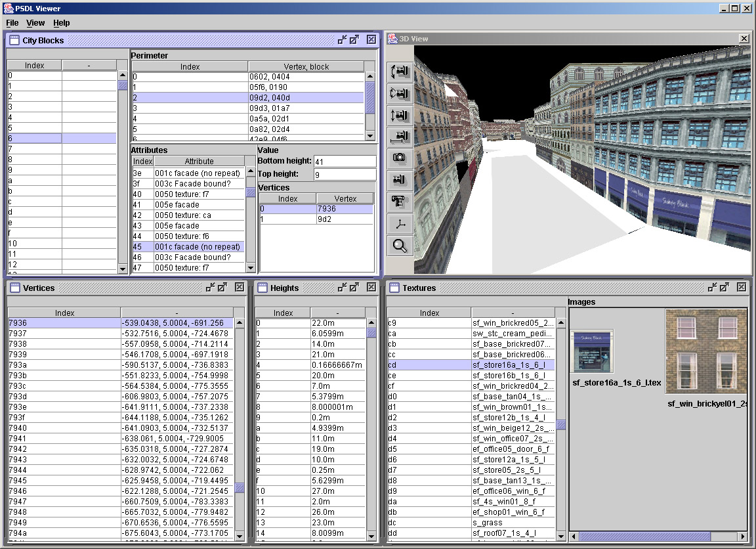Open the File menu
This screenshot has width=756, height=549.
click(12, 23)
